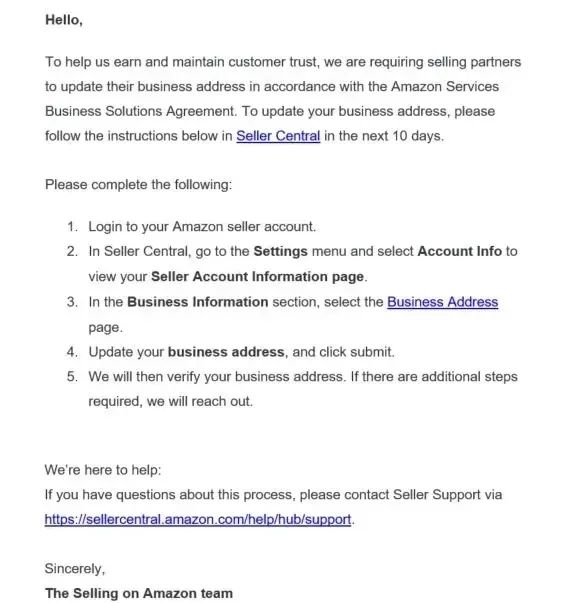
Task: Click bold "Business Information" in step 3
Action: (198, 302)
